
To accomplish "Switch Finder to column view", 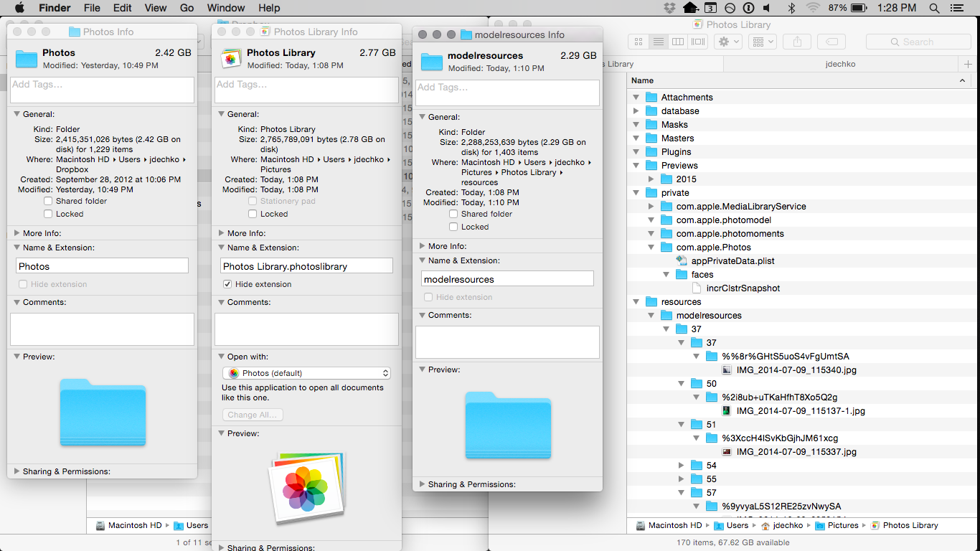I will click(677, 42).
